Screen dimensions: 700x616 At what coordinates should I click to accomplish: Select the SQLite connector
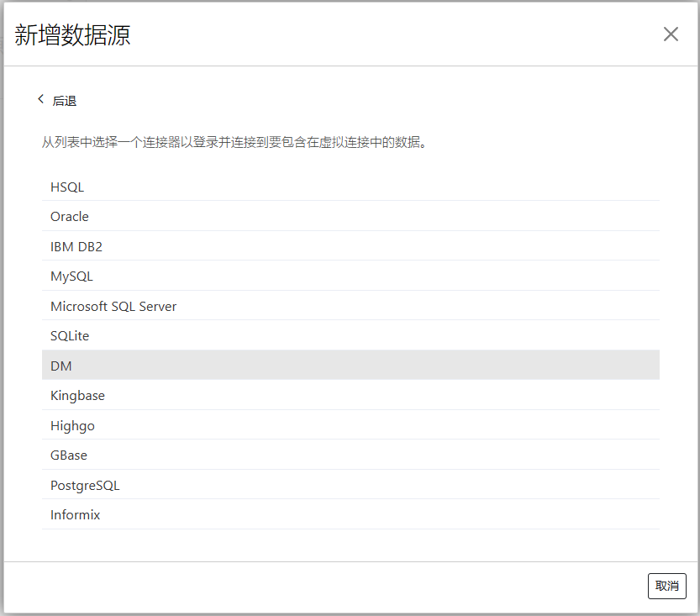(x=350, y=335)
